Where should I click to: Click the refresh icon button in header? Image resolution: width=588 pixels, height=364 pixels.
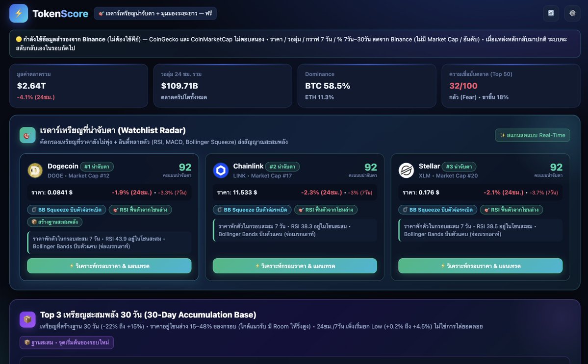(x=551, y=13)
